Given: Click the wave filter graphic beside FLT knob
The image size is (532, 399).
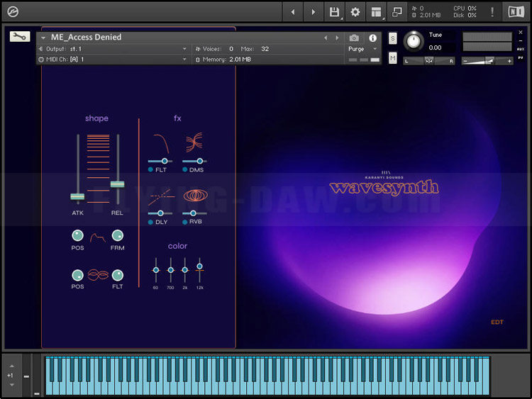Looking at the screenshot, I should pos(98,275).
